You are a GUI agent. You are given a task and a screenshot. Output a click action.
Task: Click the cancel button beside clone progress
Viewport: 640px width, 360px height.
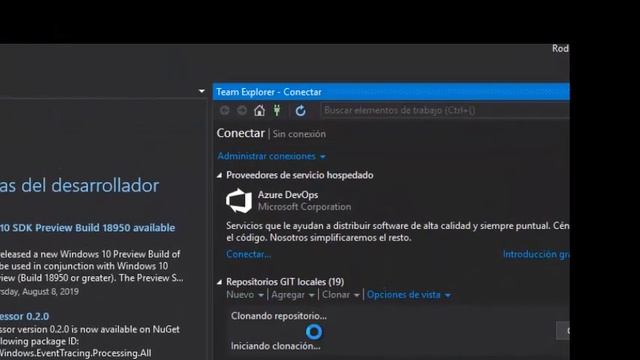coord(563,331)
